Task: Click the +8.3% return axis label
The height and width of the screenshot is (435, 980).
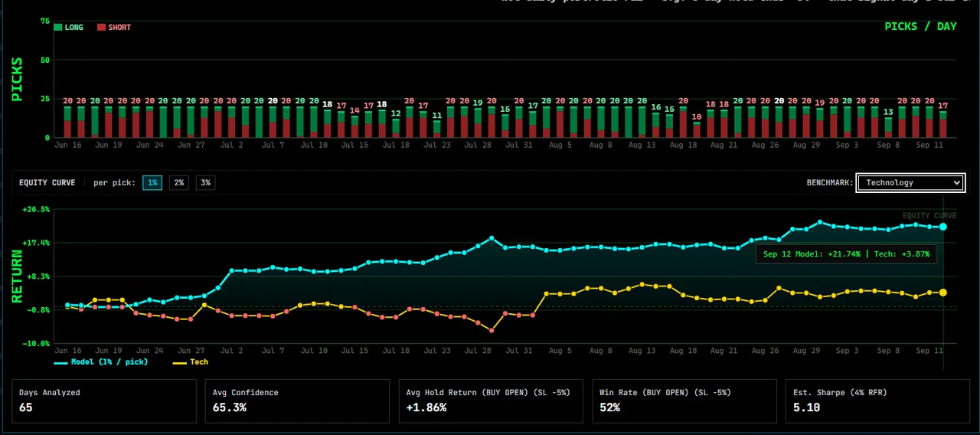Action: pos(38,276)
